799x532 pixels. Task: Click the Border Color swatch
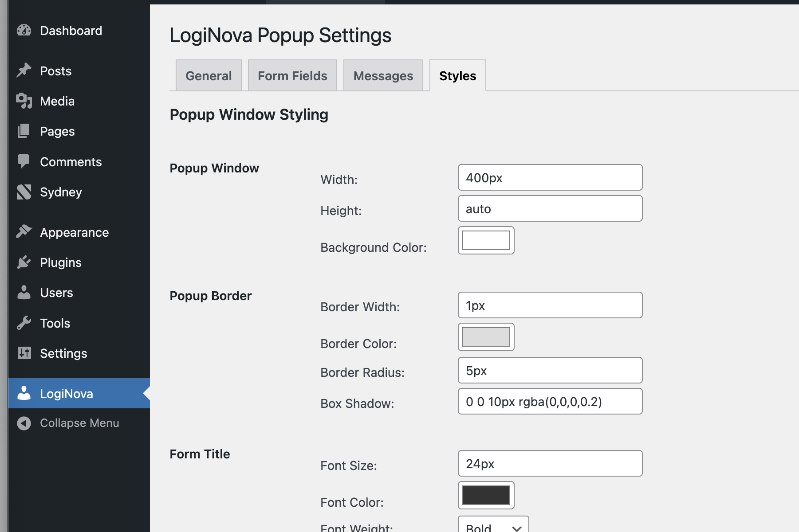point(486,337)
